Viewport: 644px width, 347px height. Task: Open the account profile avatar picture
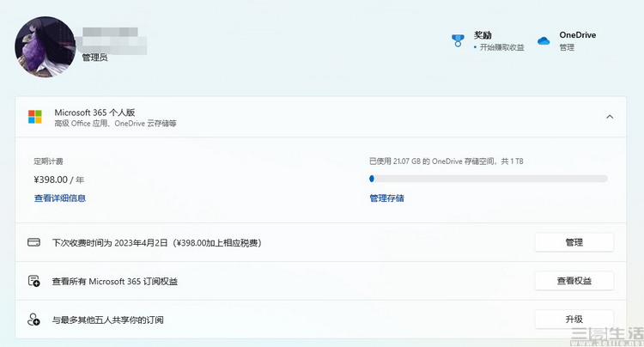point(46,47)
